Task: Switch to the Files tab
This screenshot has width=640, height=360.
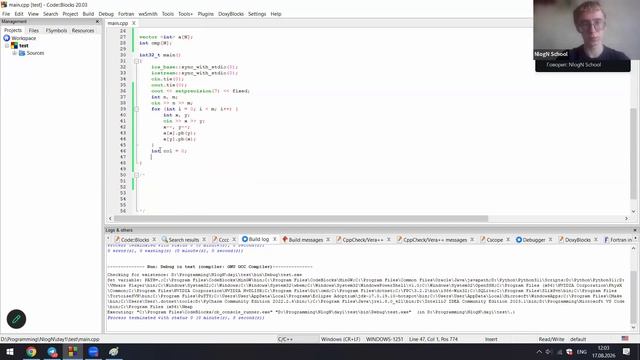Action: pyautogui.click(x=33, y=31)
